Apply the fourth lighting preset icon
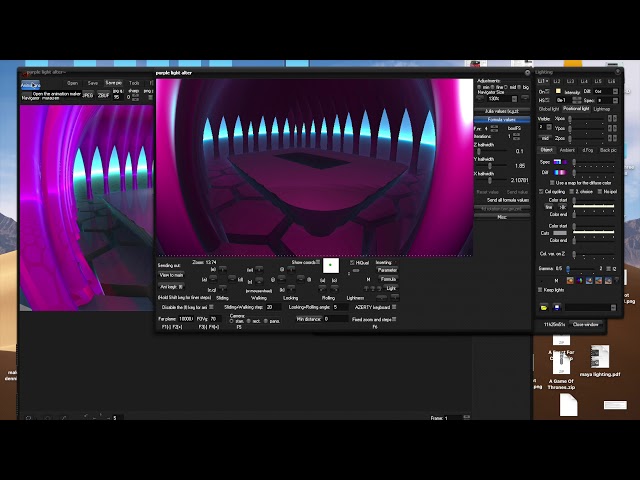 pyautogui.click(x=598, y=280)
